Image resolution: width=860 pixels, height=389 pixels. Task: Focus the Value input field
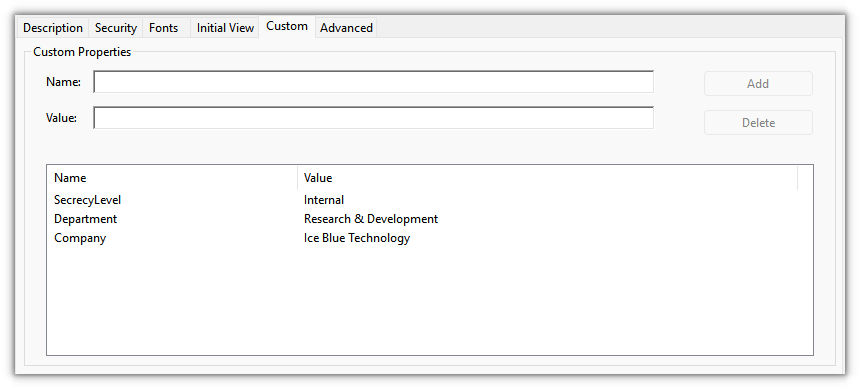pyautogui.click(x=374, y=118)
